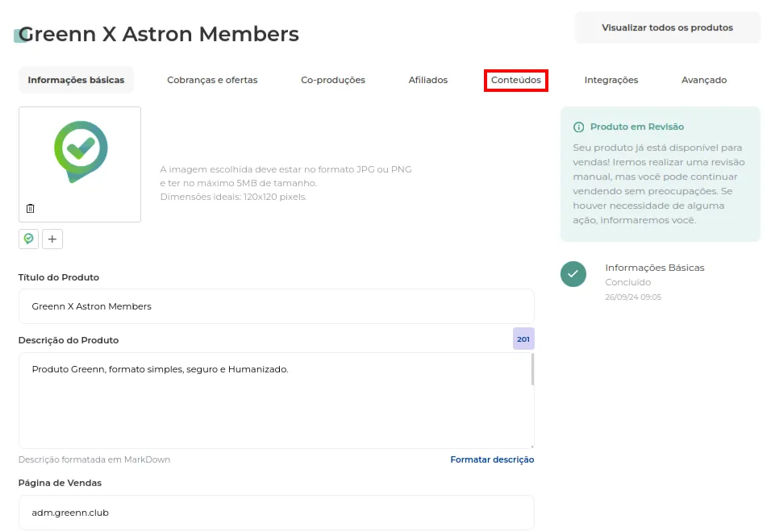Click the Greenn X Astron Members page heading
This screenshot has width=767, height=532.
click(159, 34)
